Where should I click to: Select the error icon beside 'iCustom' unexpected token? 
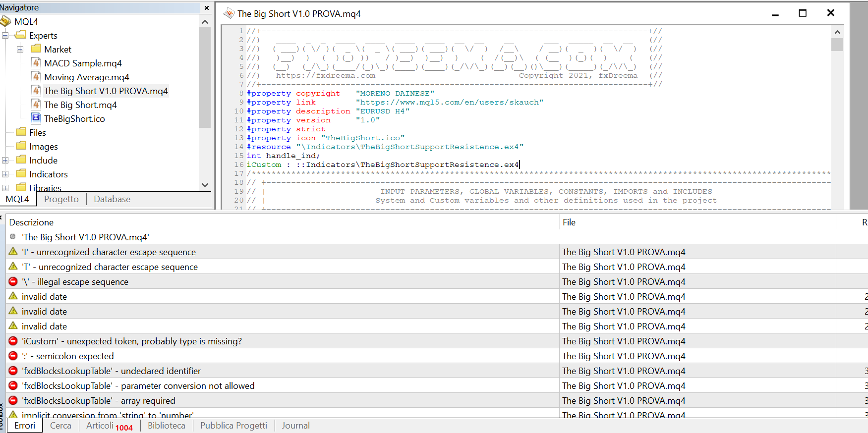coord(13,341)
